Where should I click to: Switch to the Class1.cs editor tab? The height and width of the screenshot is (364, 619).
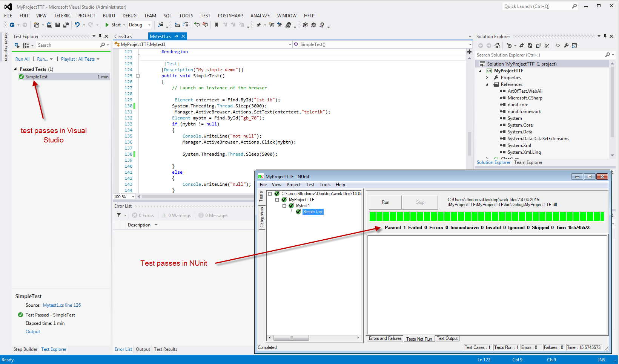coord(123,37)
